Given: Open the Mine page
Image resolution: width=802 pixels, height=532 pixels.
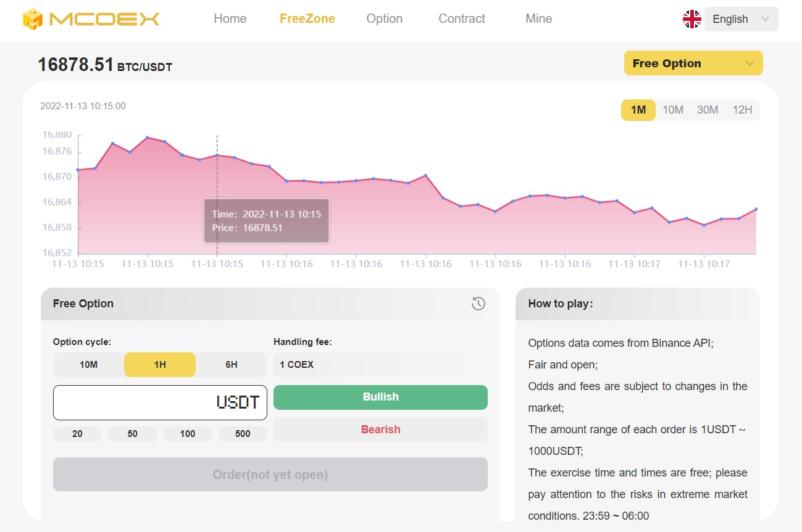Looking at the screenshot, I should click(539, 19).
